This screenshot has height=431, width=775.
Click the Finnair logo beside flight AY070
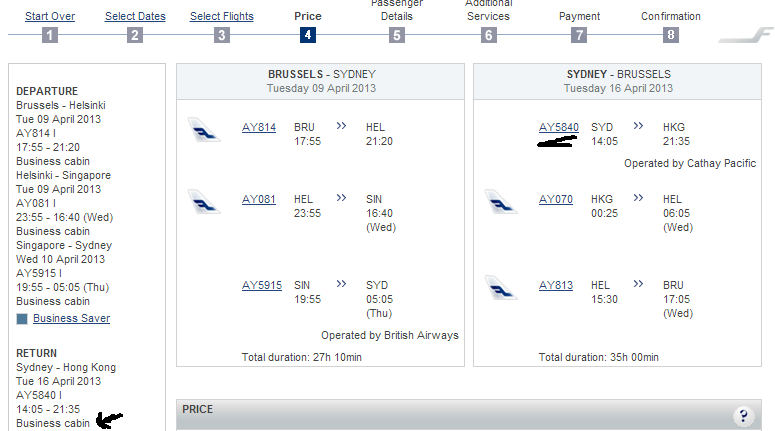coord(501,201)
